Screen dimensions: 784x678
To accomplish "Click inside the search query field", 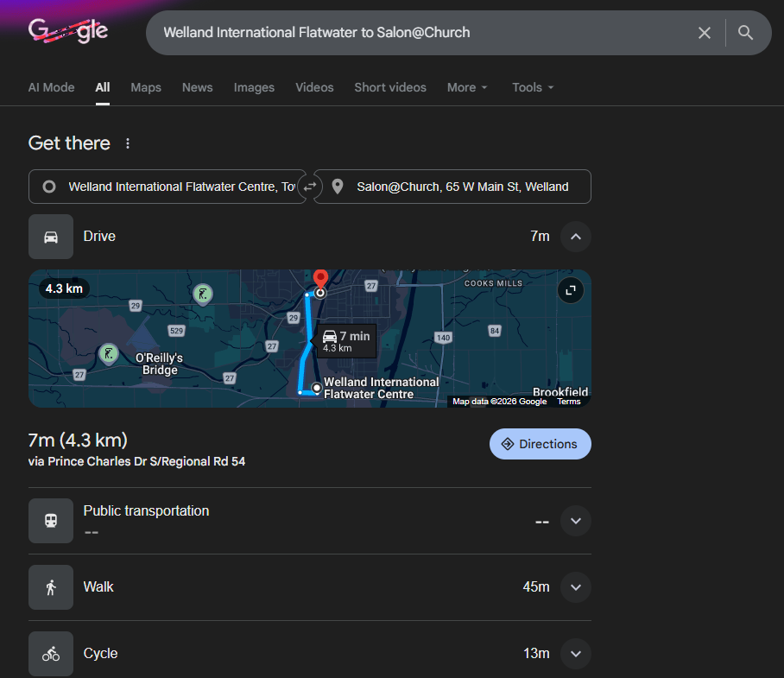I will click(420, 33).
